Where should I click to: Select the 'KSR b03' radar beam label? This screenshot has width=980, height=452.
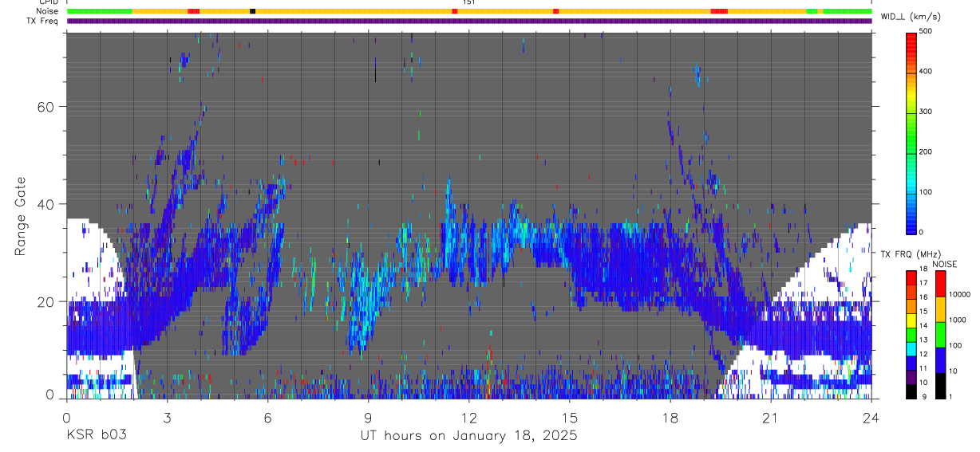coord(96,435)
